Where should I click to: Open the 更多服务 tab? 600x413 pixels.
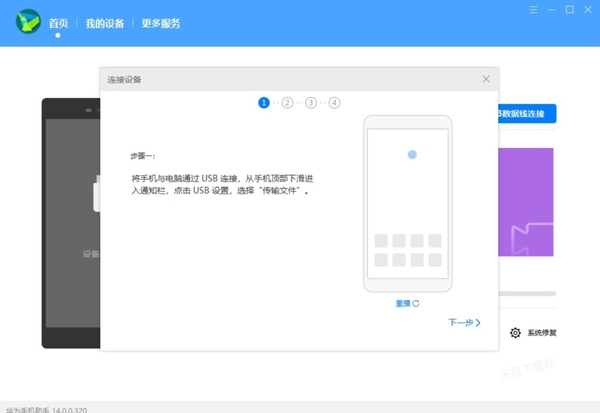point(161,22)
